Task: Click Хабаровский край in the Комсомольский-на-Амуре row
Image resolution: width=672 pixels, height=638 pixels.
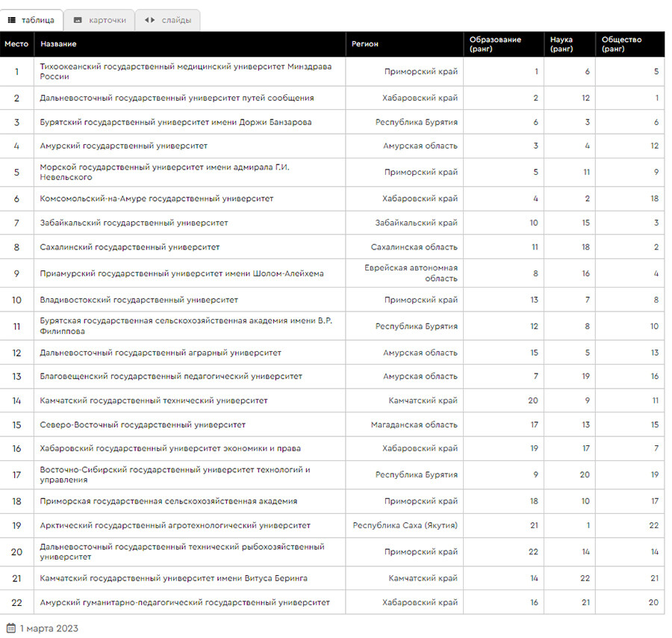Action: [420, 199]
